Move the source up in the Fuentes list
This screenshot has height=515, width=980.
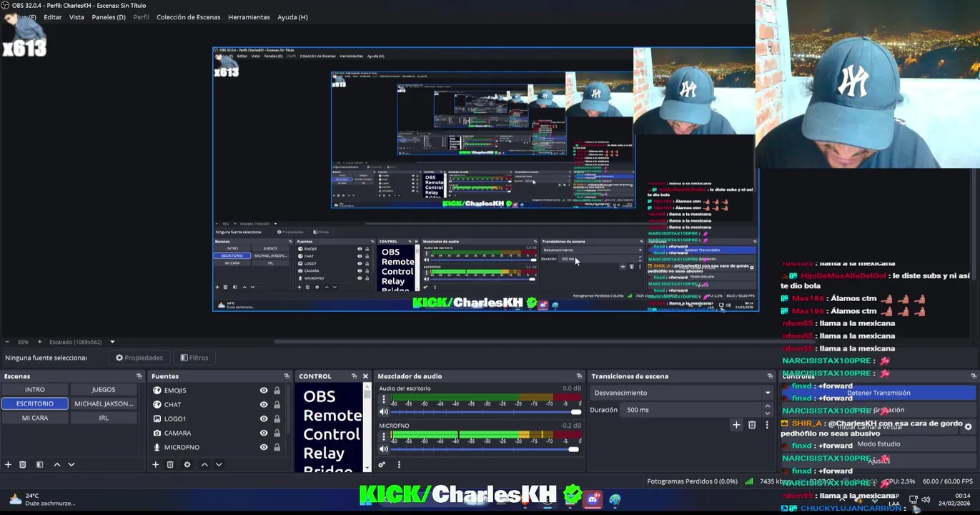[204, 465]
